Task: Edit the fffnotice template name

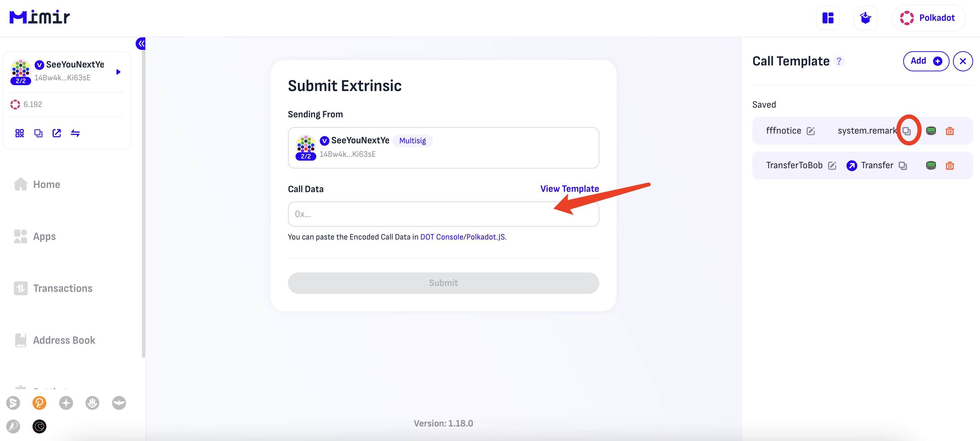Action: (x=811, y=131)
